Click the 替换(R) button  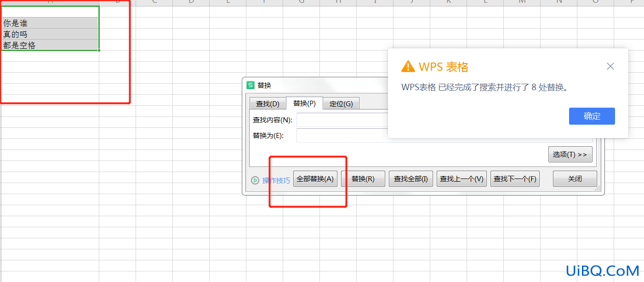(363, 179)
